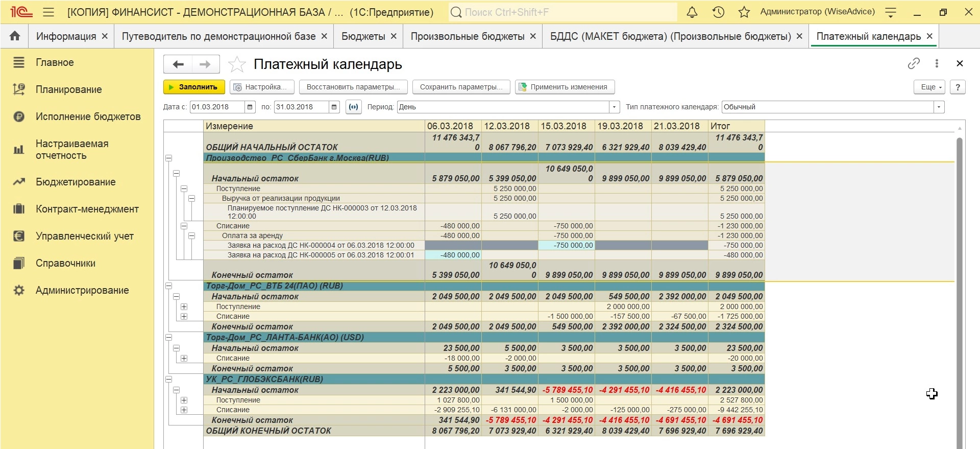Screen dimensions: 980x449
Task: Open favorites star in title bar
Action: [744, 12]
